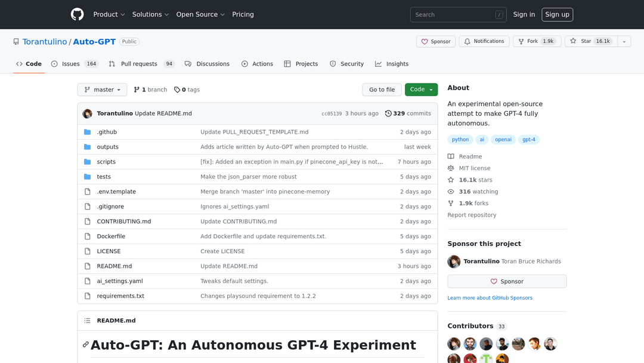This screenshot has width=644, height=363.
Task: Open the master branch selector
Action: click(x=103, y=90)
